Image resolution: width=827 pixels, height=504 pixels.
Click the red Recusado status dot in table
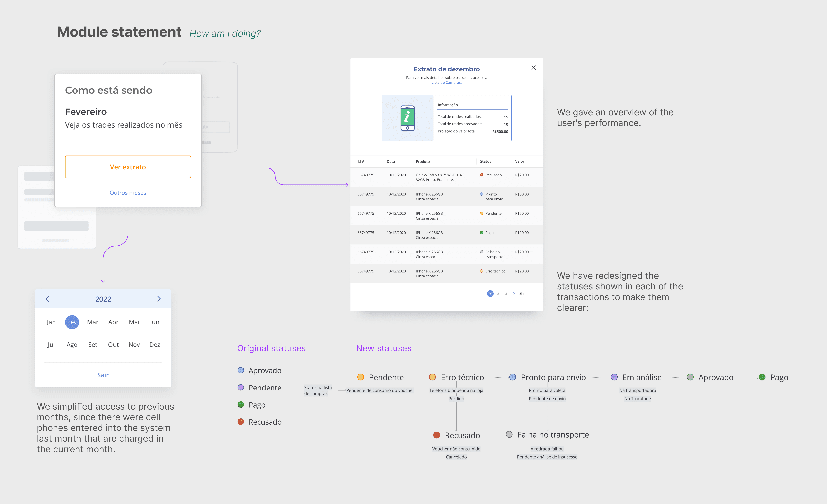pyautogui.click(x=481, y=175)
